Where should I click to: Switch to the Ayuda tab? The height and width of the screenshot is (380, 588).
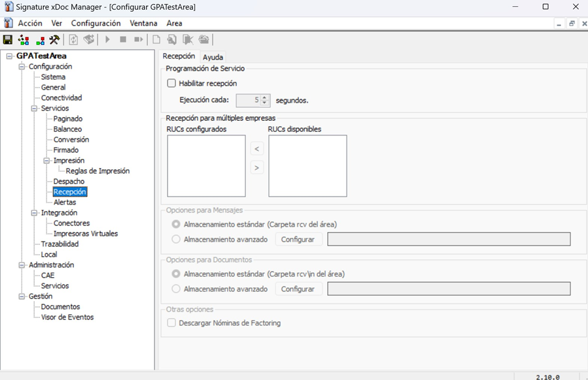213,57
